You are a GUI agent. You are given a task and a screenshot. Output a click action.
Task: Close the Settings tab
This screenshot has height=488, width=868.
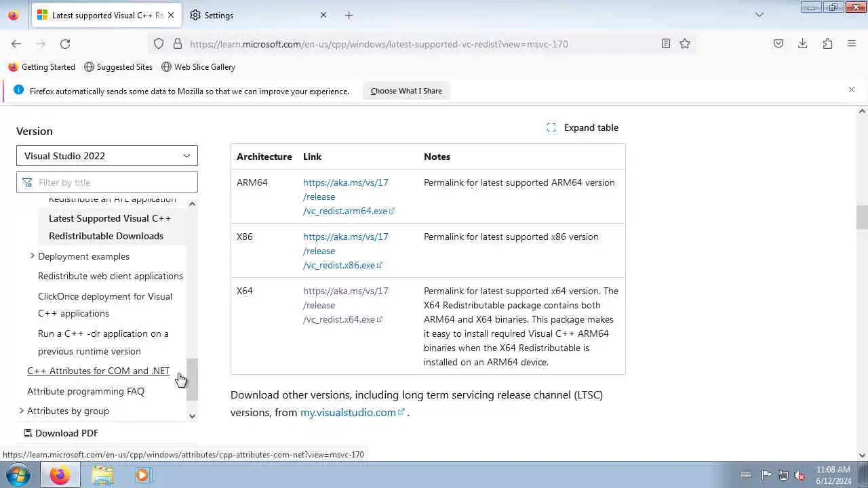[x=323, y=15]
